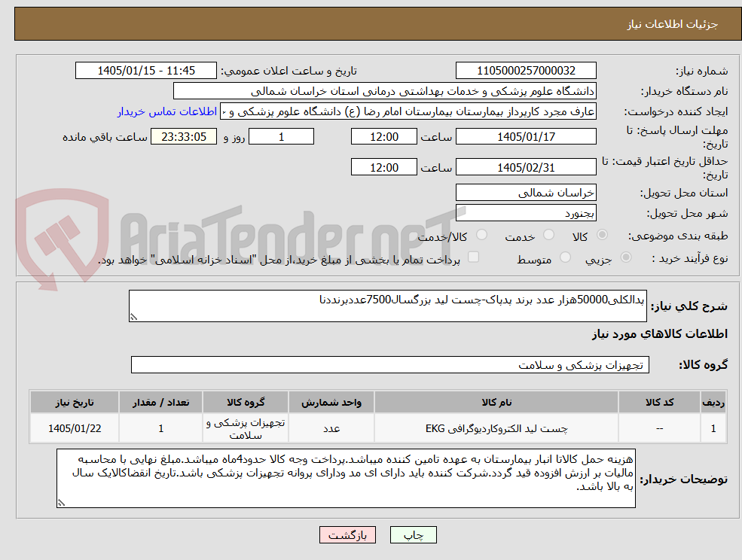Click the response deadline time 12:00 field
The image size is (742, 560).
pyautogui.click(x=383, y=137)
